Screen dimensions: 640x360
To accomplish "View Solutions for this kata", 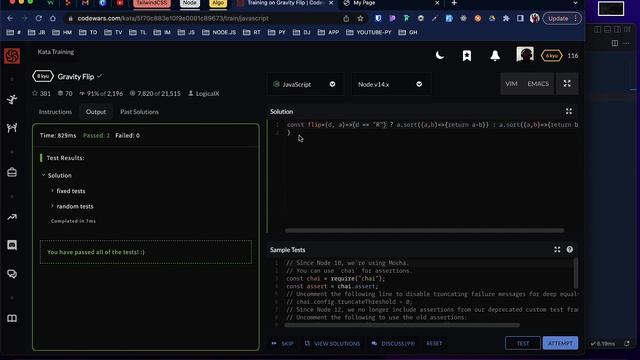I will click(x=333, y=344).
